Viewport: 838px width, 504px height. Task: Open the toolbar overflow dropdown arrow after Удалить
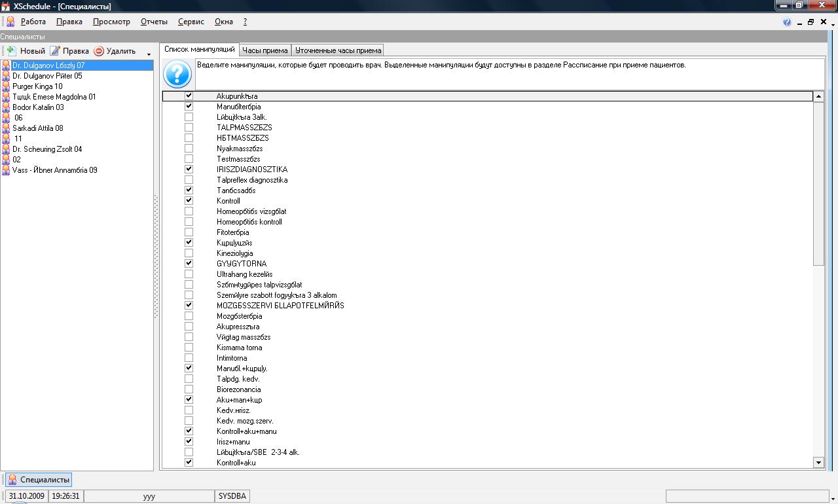click(149, 54)
